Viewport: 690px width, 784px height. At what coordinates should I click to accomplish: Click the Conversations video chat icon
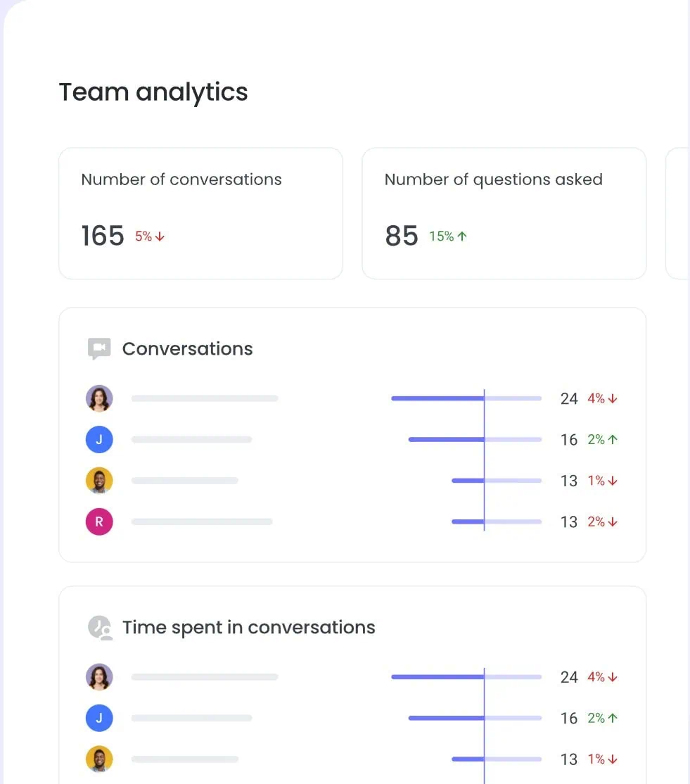pos(99,348)
